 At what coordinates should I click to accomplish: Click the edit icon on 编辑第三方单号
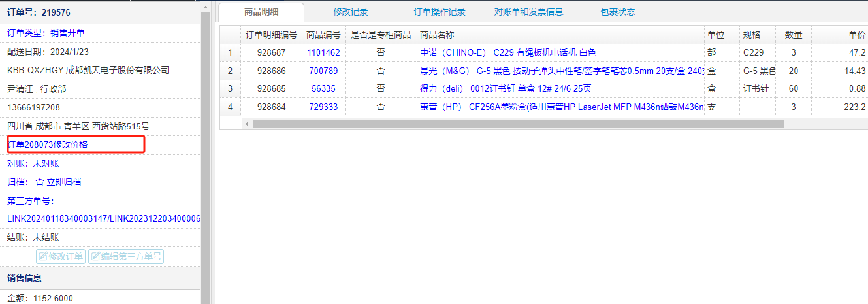click(95, 256)
